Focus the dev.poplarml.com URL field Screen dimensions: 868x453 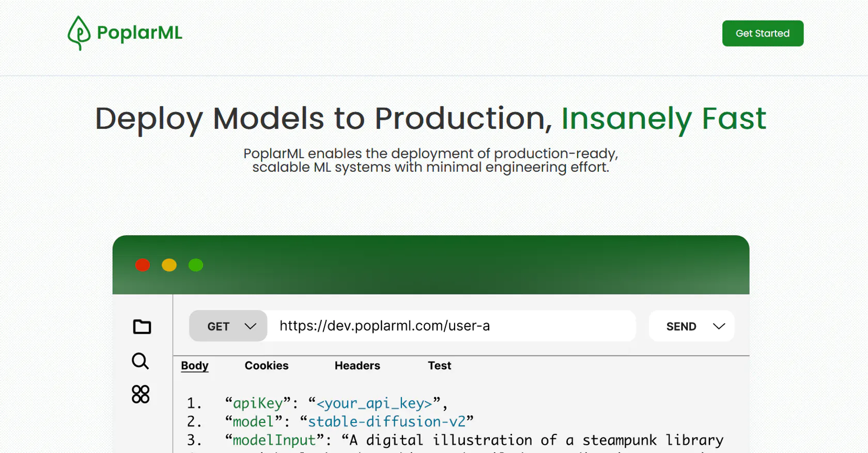(451, 326)
